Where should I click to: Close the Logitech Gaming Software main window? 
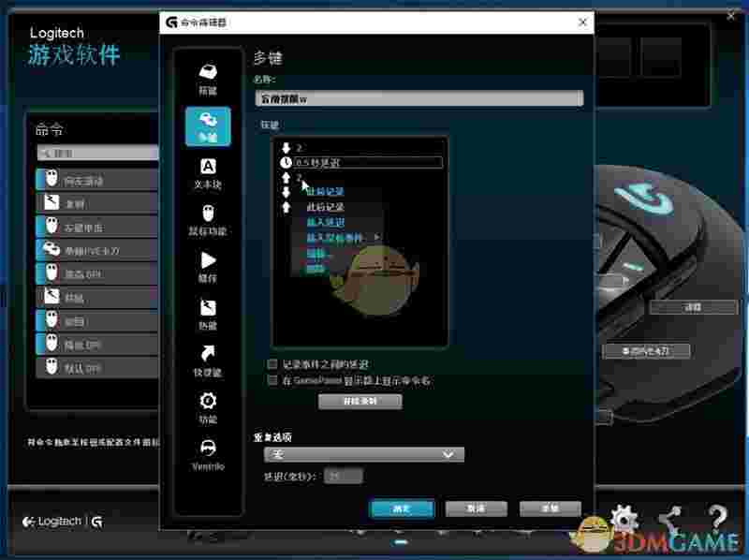pyautogui.click(x=731, y=16)
